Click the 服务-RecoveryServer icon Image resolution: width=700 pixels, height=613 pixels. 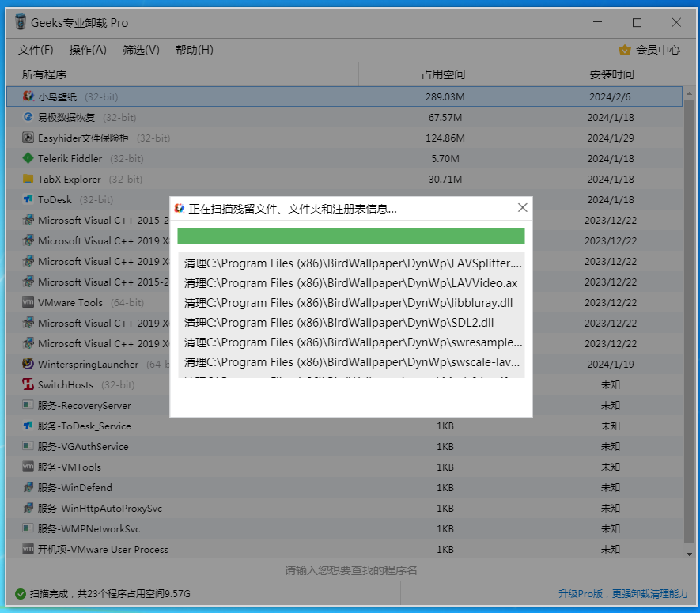[x=28, y=405]
